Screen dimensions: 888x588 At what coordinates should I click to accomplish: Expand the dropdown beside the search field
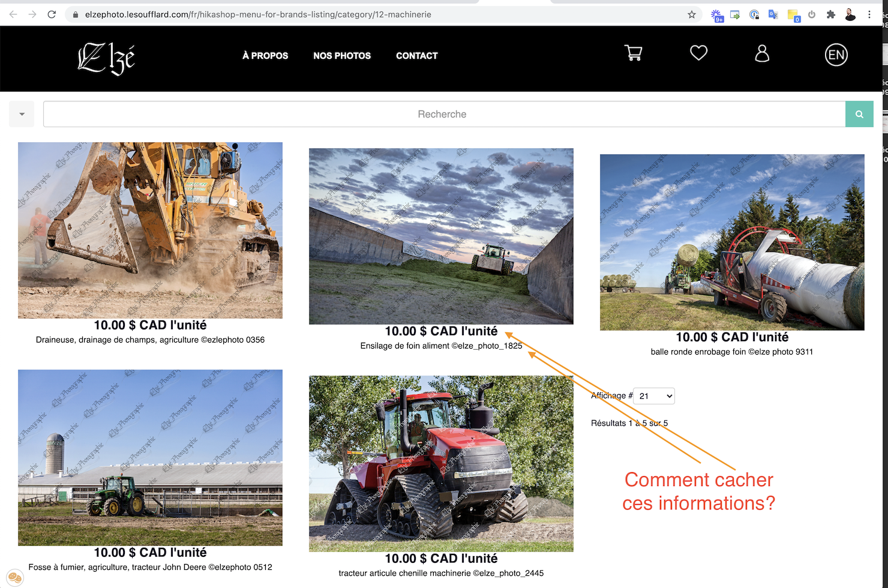pos(22,114)
